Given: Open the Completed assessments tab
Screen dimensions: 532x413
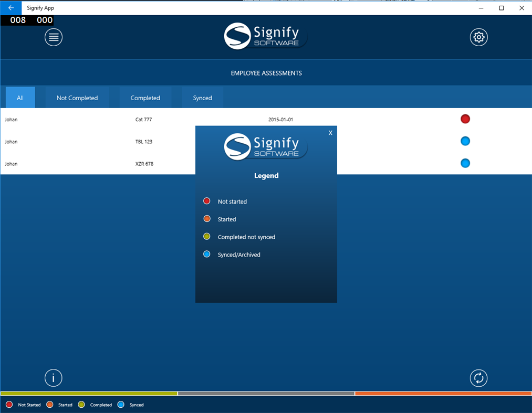Looking at the screenshot, I should tap(145, 98).
